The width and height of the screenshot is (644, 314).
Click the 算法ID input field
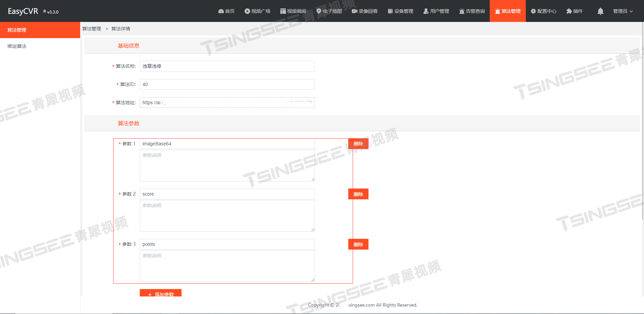(227, 84)
